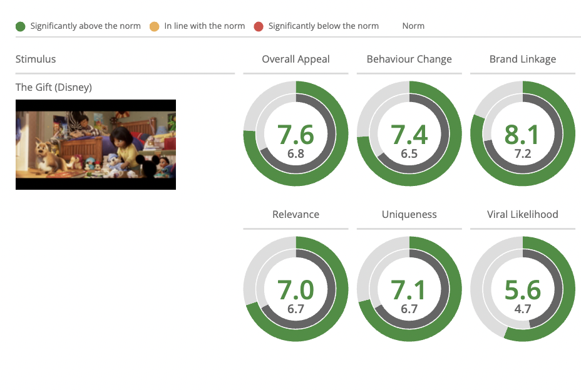The image size is (581, 392).
Task: Click the Behaviour Change score 7.4
Action: tap(409, 135)
